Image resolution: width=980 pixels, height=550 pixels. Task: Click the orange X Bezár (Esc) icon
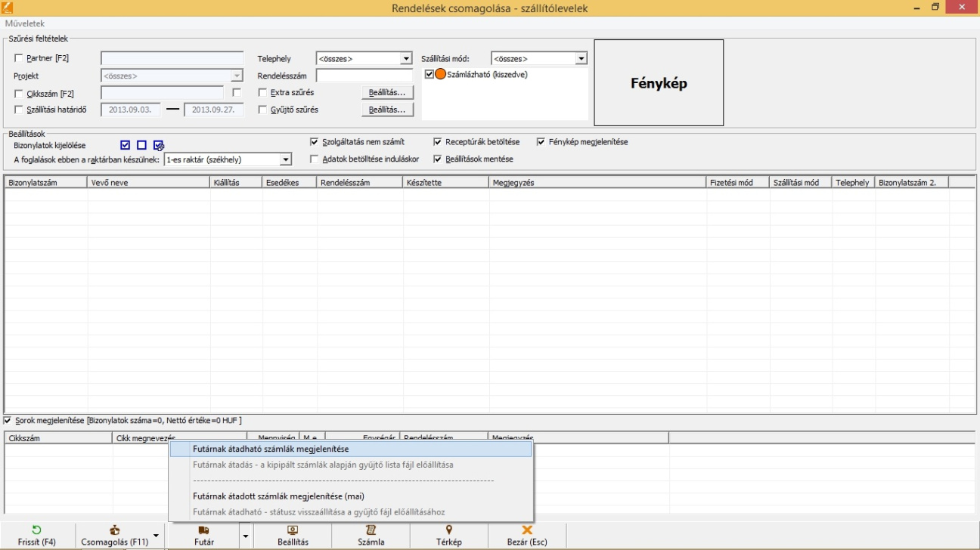tap(527, 530)
